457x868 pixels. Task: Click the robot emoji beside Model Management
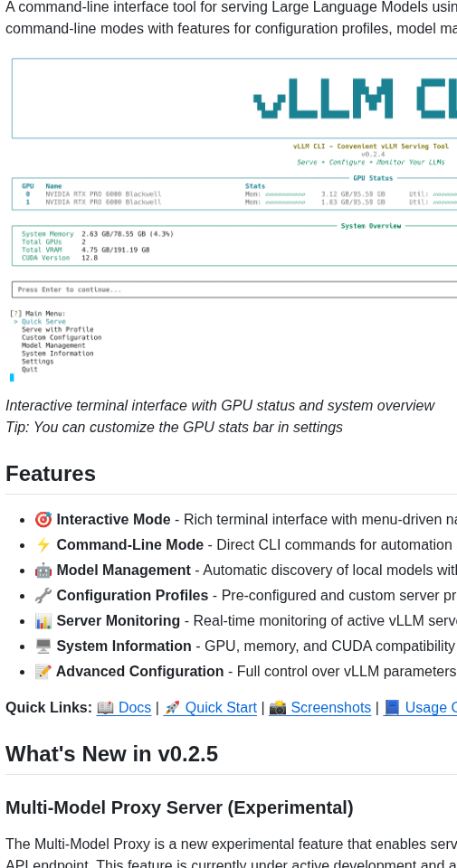point(43,571)
